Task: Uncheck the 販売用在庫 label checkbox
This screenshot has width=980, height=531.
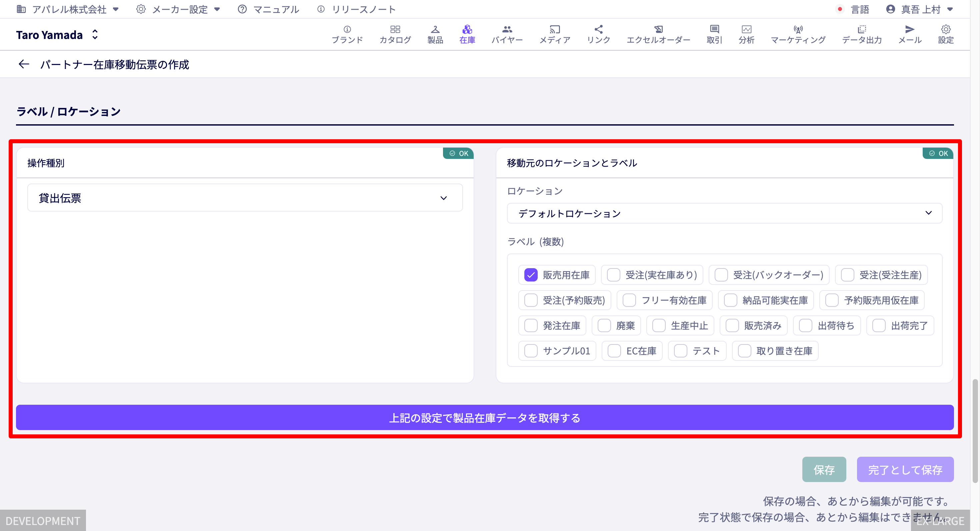Action: (531, 275)
